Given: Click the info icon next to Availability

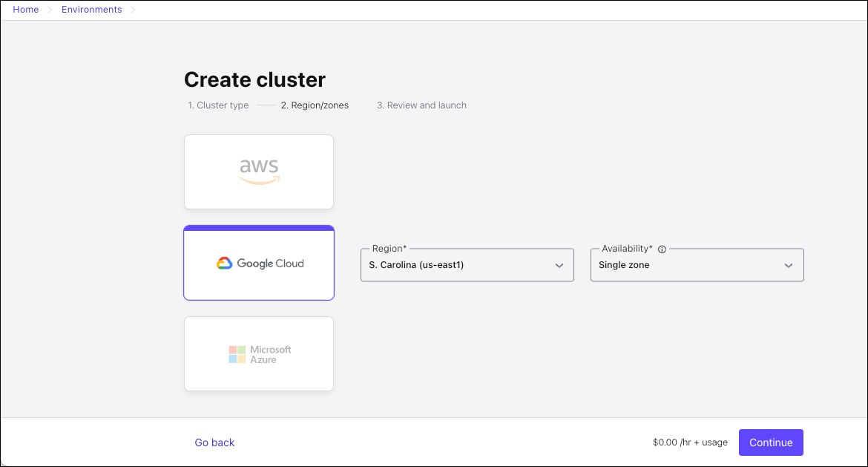Looking at the screenshot, I should 662,249.
